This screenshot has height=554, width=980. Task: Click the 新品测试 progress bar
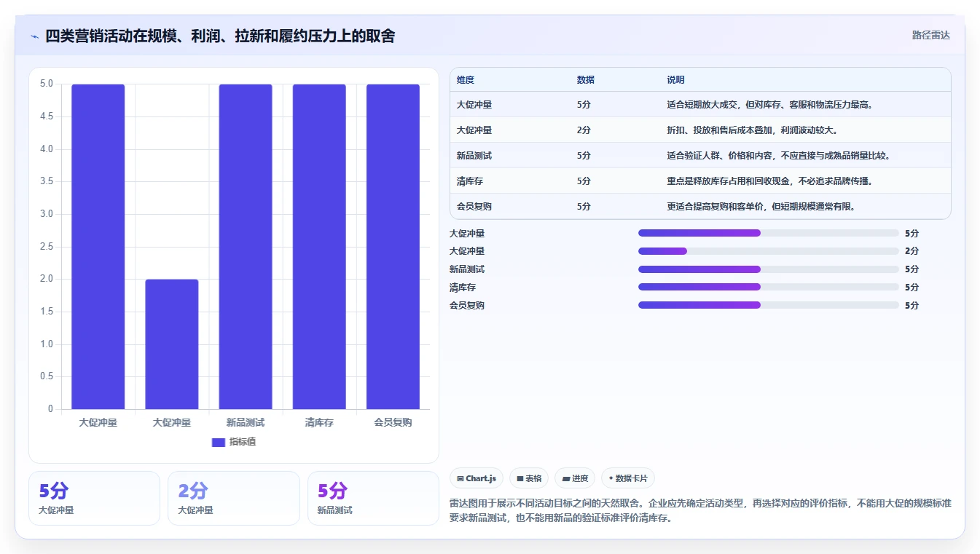769,269
